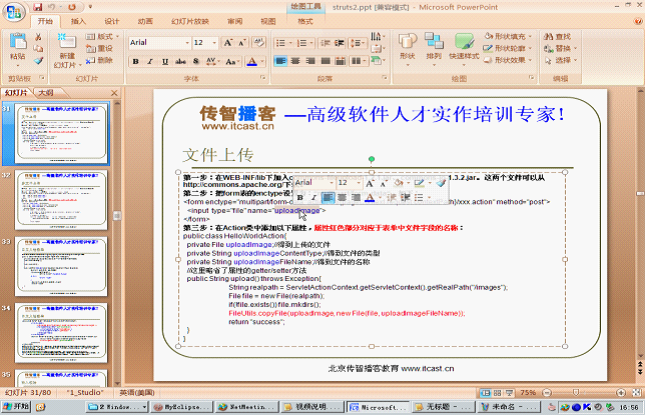Image resolution: width=645 pixels, height=415 pixels.
Task: Toggle text shadow S button
Action: pos(196,62)
